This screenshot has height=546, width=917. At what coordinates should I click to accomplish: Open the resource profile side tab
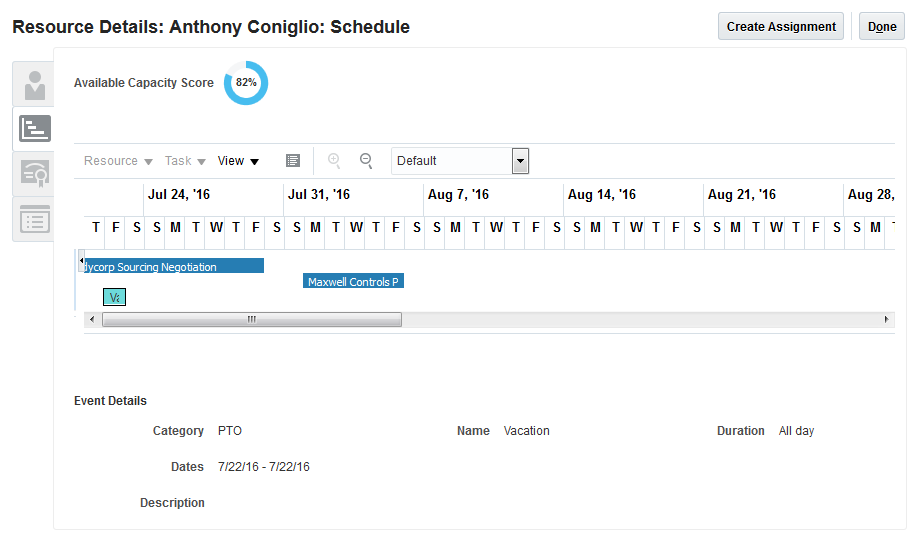pos(35,84)
